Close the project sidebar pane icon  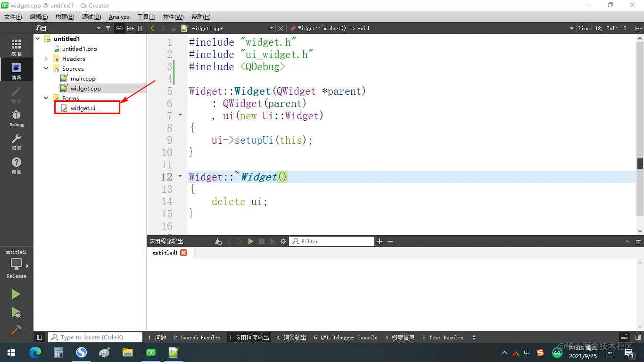(x=140, y=28)
